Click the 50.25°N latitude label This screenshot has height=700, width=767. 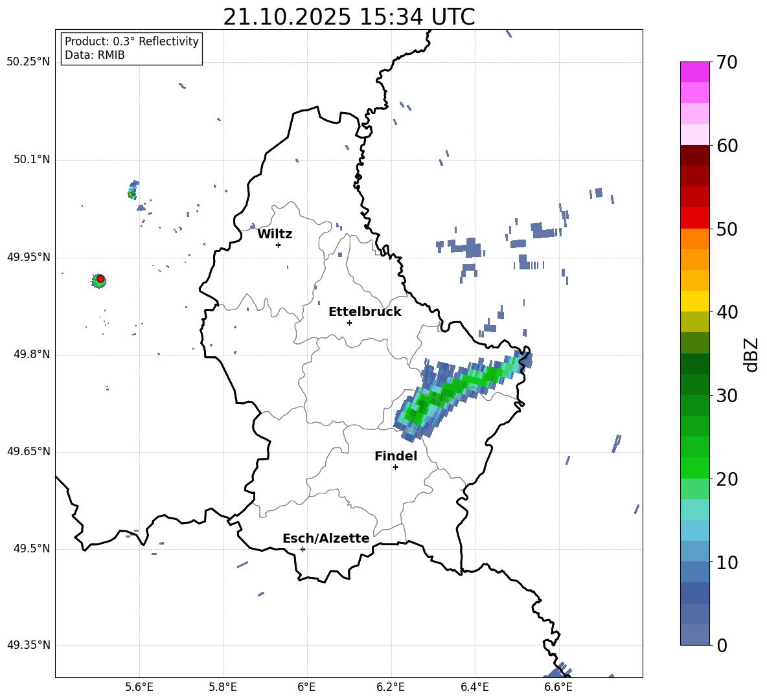click(x=29, y=62)
